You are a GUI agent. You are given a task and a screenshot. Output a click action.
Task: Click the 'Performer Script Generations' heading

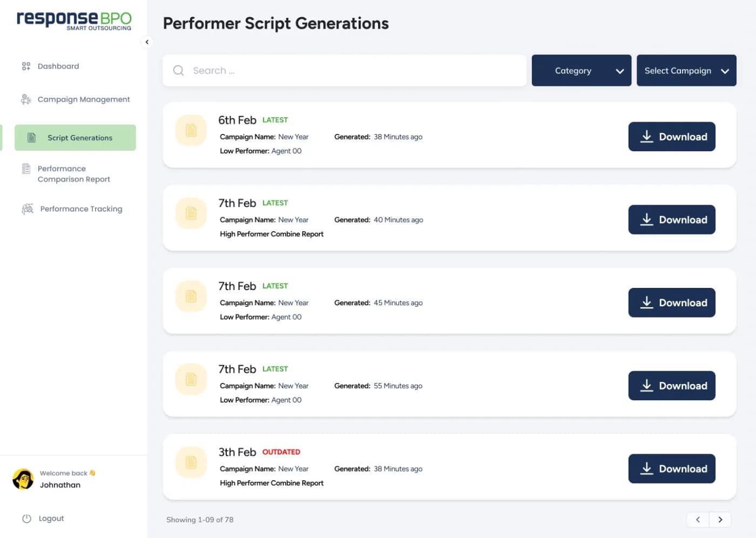coord(276,23)
